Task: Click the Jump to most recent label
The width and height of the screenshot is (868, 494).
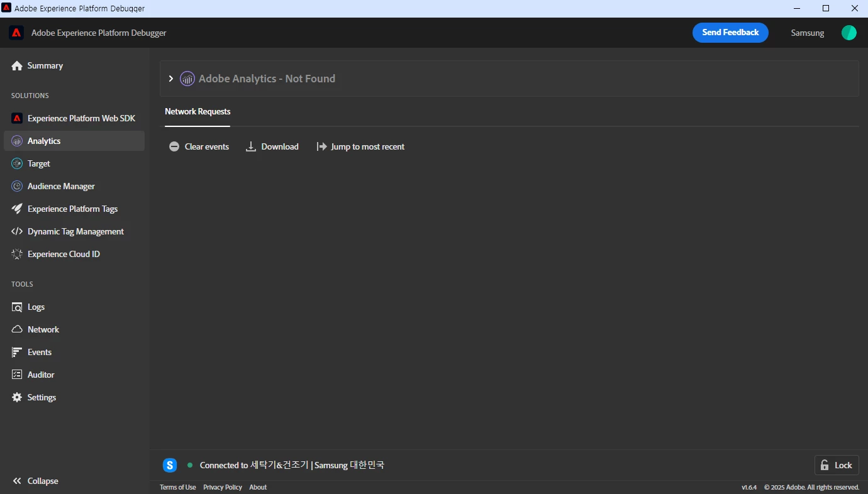Action: (367, 146)
